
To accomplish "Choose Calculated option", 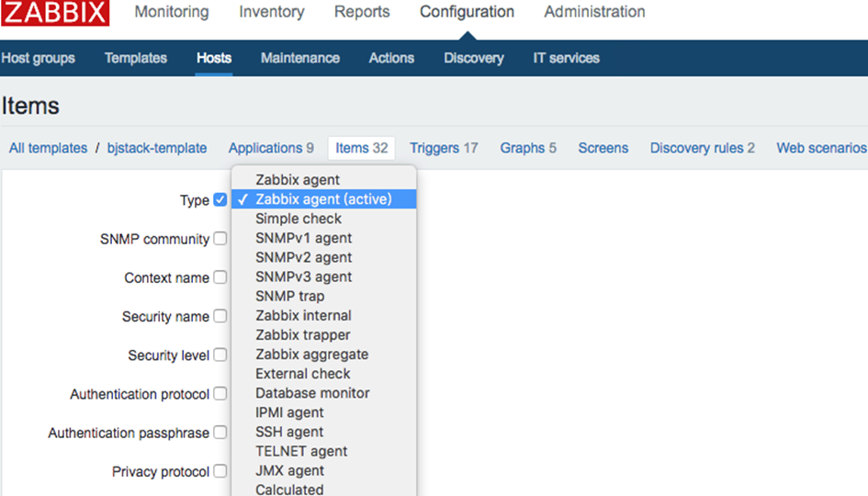I will tap(324, 489).
